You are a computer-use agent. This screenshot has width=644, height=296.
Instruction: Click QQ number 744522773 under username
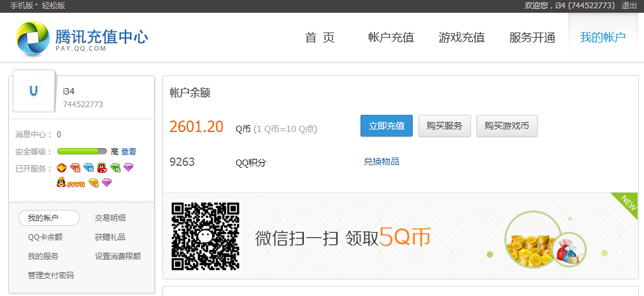coord(83,105)
